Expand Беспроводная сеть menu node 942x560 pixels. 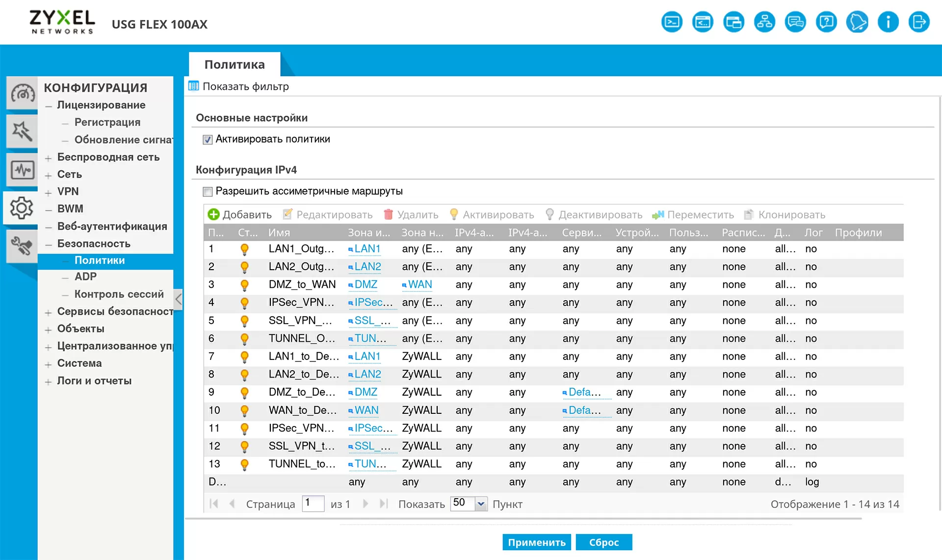(x=48, y=158)
